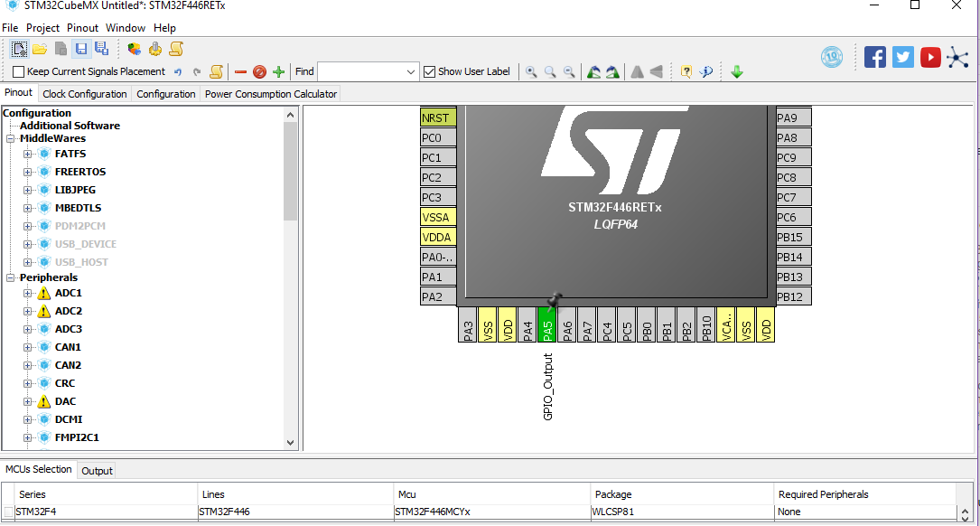Click the PB15 pin on chip

[x=793, y=237]
